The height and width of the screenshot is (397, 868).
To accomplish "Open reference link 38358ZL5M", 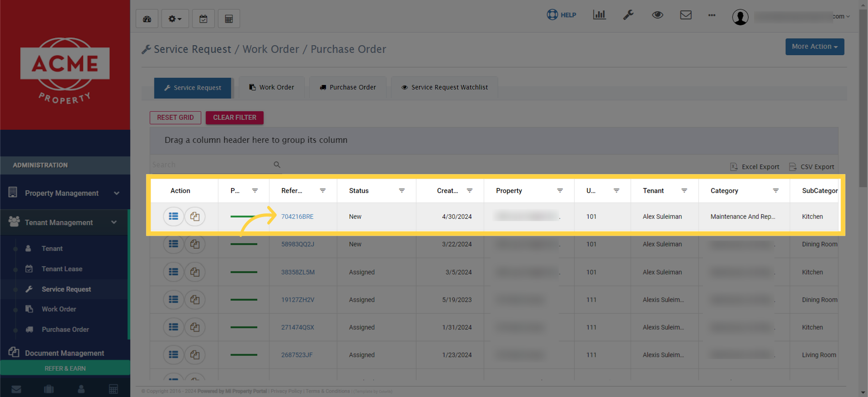I will pos(297,272).
